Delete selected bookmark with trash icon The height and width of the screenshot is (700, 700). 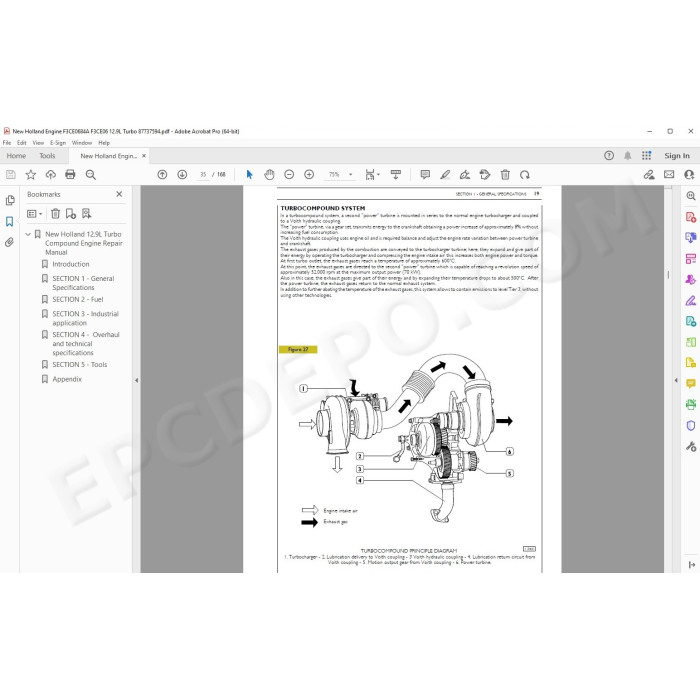(55, 214)
